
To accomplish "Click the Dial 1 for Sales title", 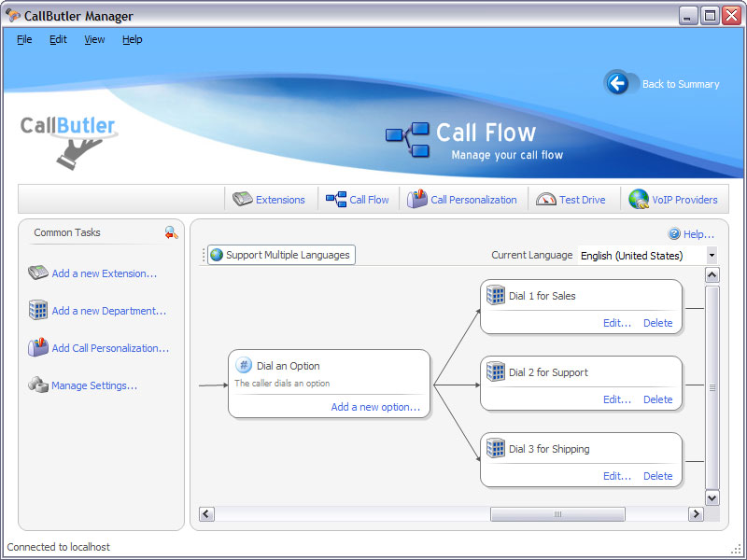I will [543, 296].
